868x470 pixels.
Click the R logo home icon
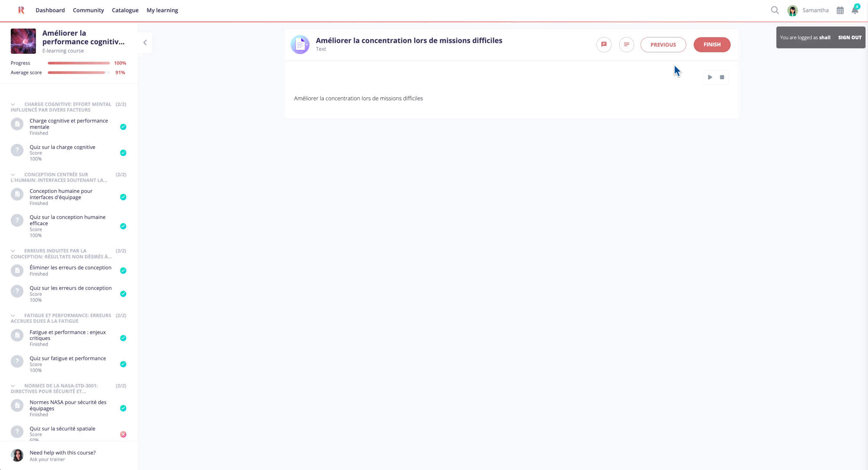(21, 10)
